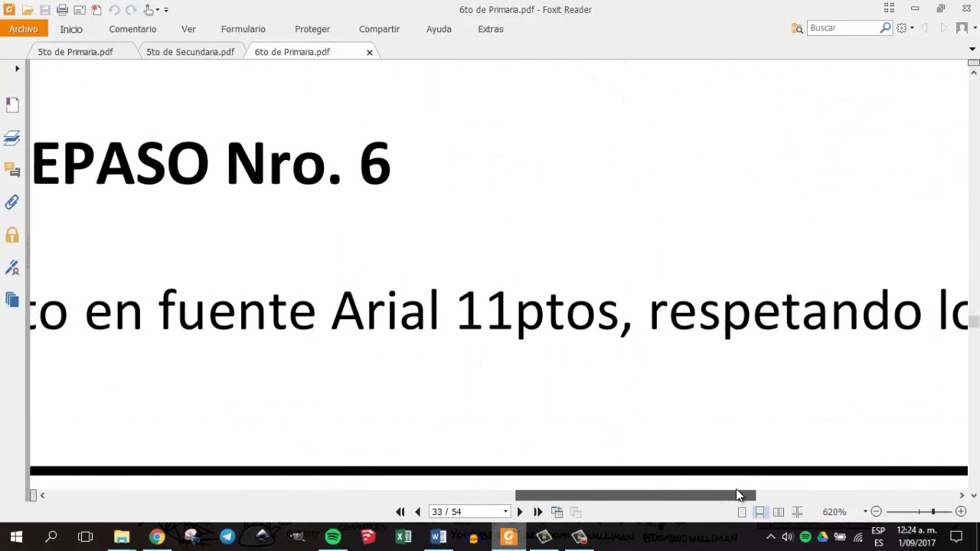Go to the next page
980x551 pixels.
point(520,512)
